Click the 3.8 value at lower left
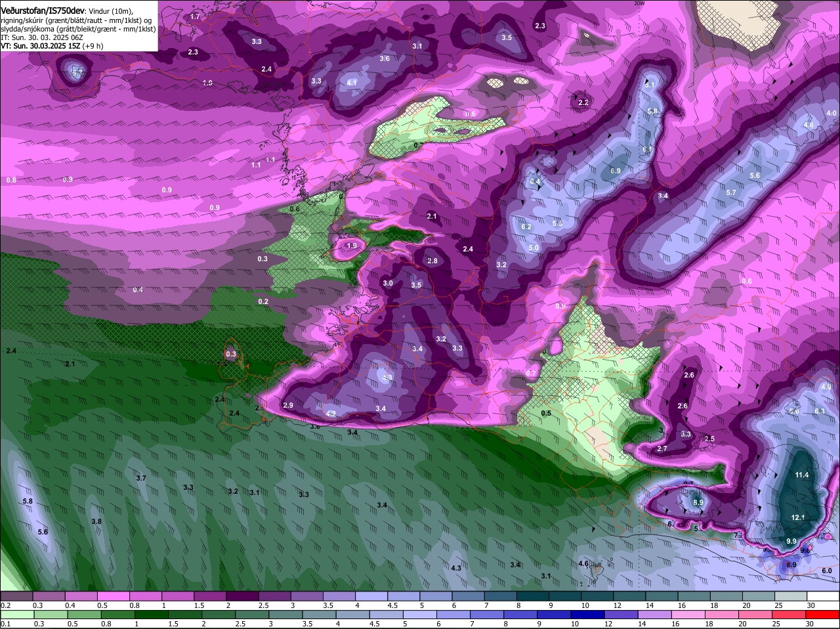Screen dimensions: 840x629 [x=96, y=521]
